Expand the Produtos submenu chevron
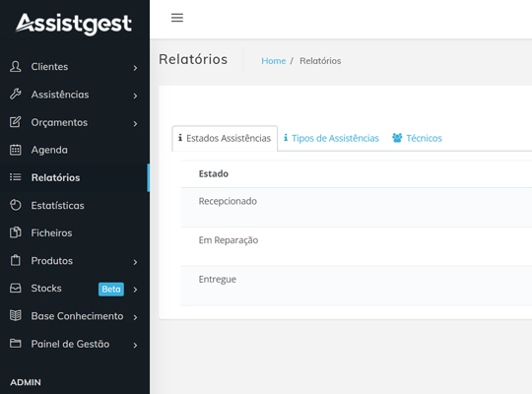Image resolution: width=532 pixels, height=394 pixels. pos(135,262)
